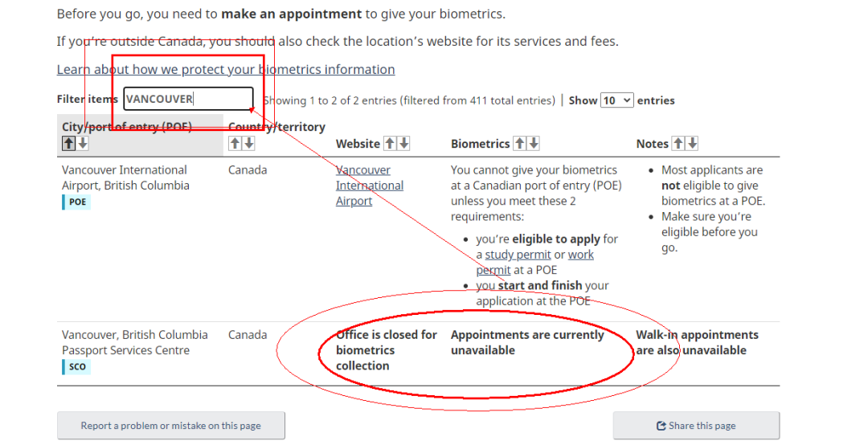Sort City/port of entry column ascending
The width and height of the screenshot is (868, 441).
click(69, 143)
